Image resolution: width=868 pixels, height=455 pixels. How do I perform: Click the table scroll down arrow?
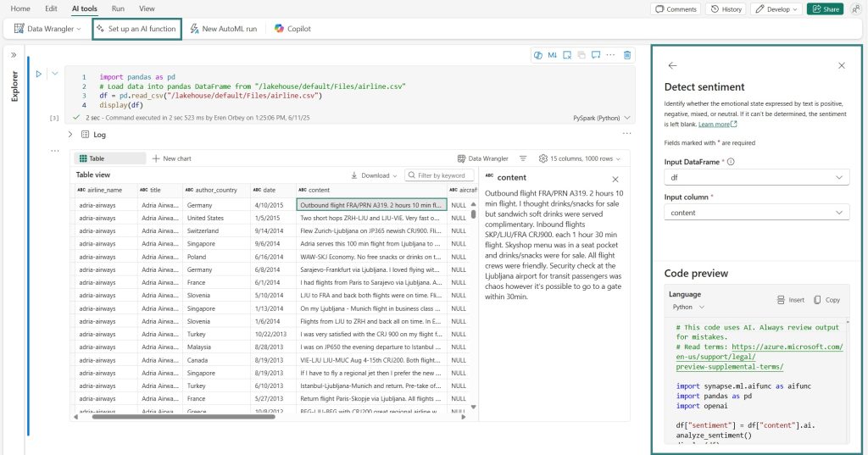coord(473,407)
